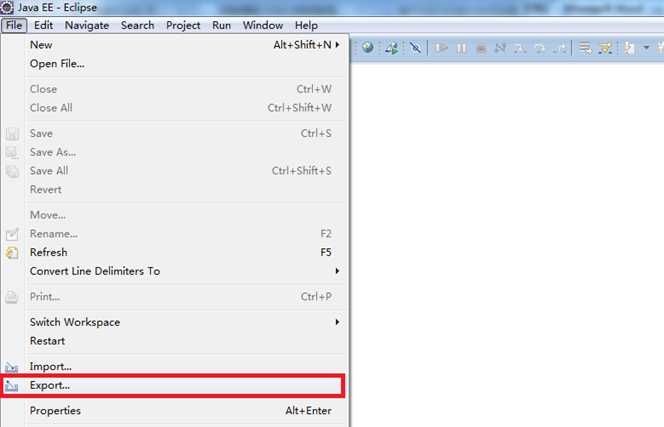
Task: Toggle the Use Step Filters icon
Action: click(606, 48)
